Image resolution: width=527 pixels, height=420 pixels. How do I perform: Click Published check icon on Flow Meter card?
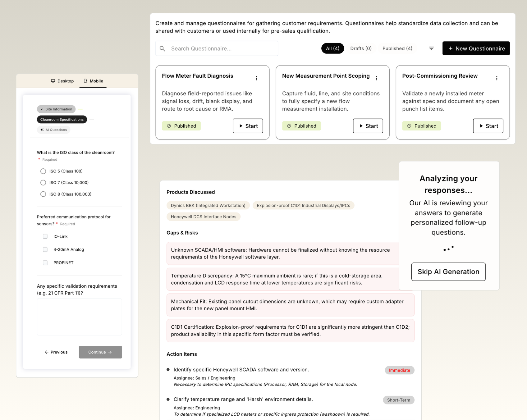click(169, 126)
